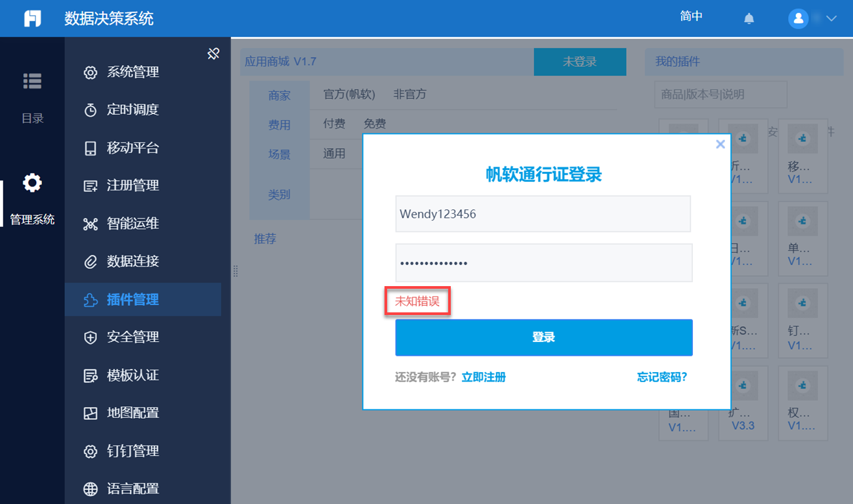Viewport: 853px width, 504px height.
Task: Click the sidebar collapse drag handle
Action: click(x=236, y=271)
